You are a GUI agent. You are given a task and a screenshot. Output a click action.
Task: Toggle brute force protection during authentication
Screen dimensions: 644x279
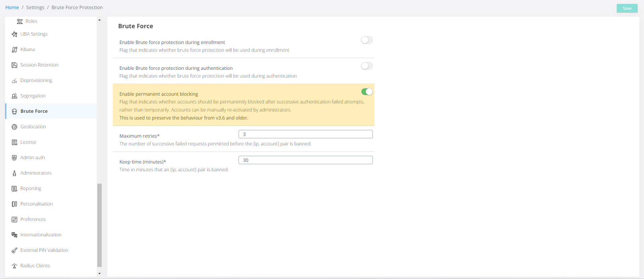coord(366,66)
